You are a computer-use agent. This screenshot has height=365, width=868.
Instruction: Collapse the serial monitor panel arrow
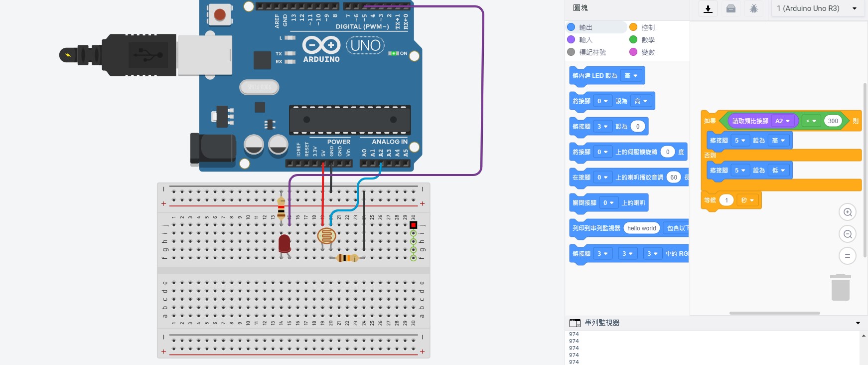(858, 323)
